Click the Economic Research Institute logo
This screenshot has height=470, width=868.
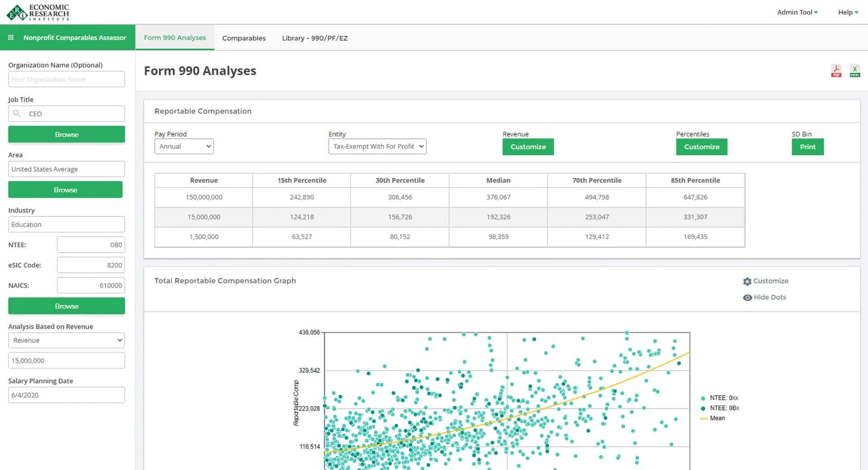[38, 12]
